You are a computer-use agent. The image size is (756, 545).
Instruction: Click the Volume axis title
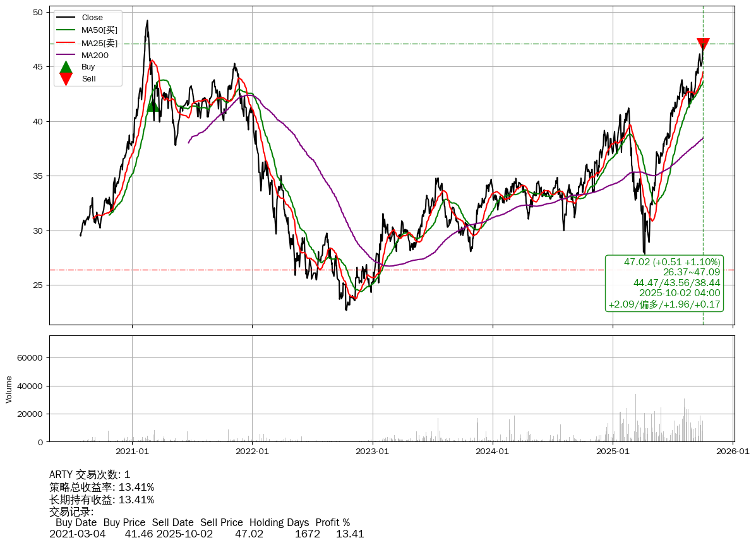(x=9, y=389)
